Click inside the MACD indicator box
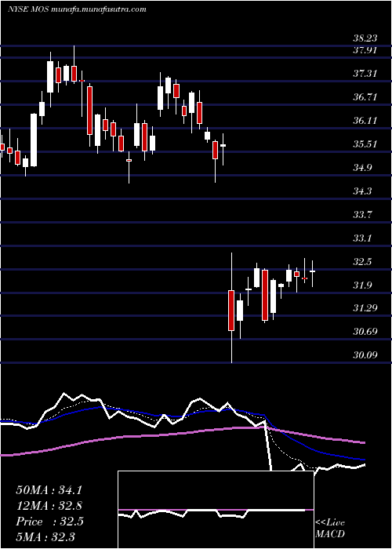Image resolution: width=392 pixels, height=549 pixels. (216, 510)
